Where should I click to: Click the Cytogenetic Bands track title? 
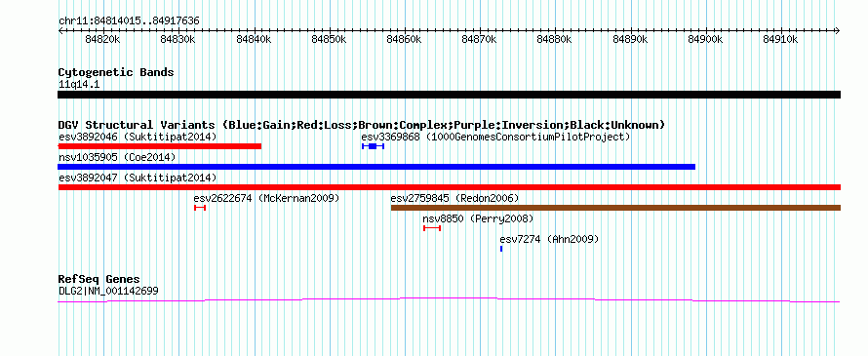click(x=116, y=72)
